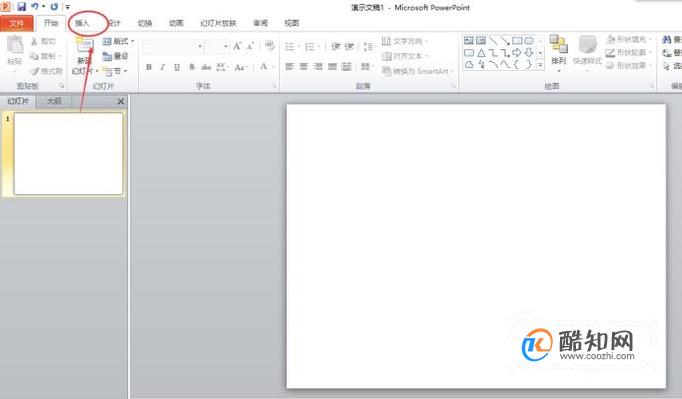This screenshot has height=399, width=682.
Task: Open the Align Text (对齐文本) menu
Action: tap(405, 56)
